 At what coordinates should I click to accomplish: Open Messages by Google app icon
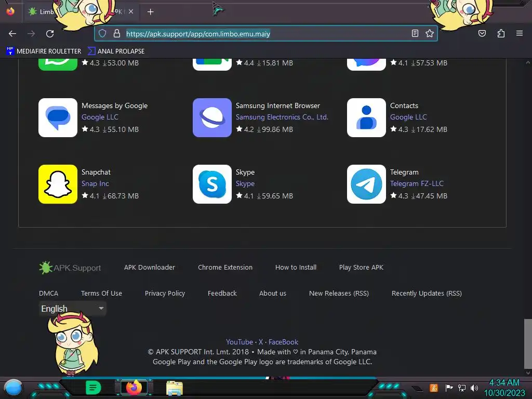coord(58,118)
